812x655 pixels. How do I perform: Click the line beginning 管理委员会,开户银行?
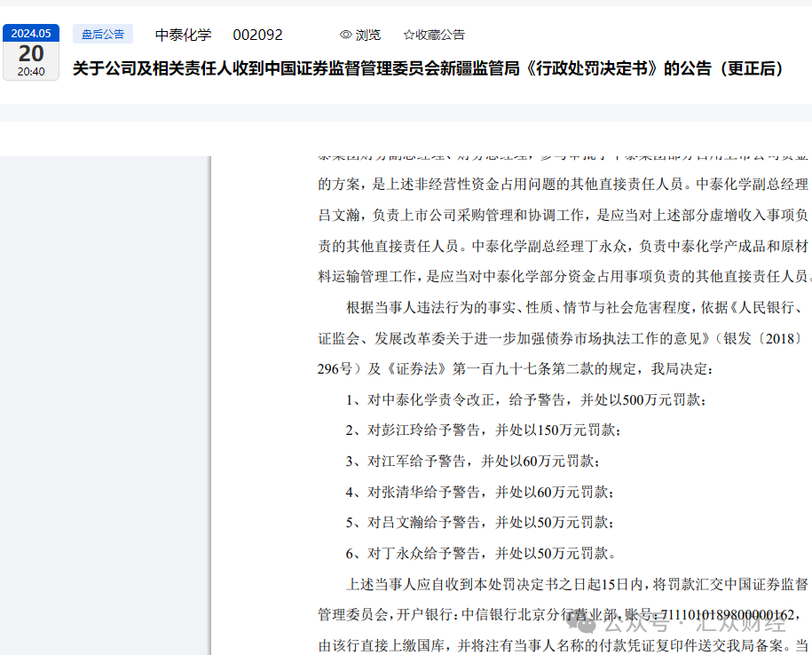click(559, 615)
